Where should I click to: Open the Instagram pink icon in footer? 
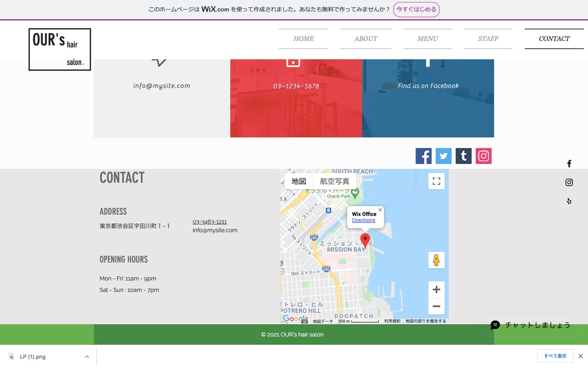point(483,156)
